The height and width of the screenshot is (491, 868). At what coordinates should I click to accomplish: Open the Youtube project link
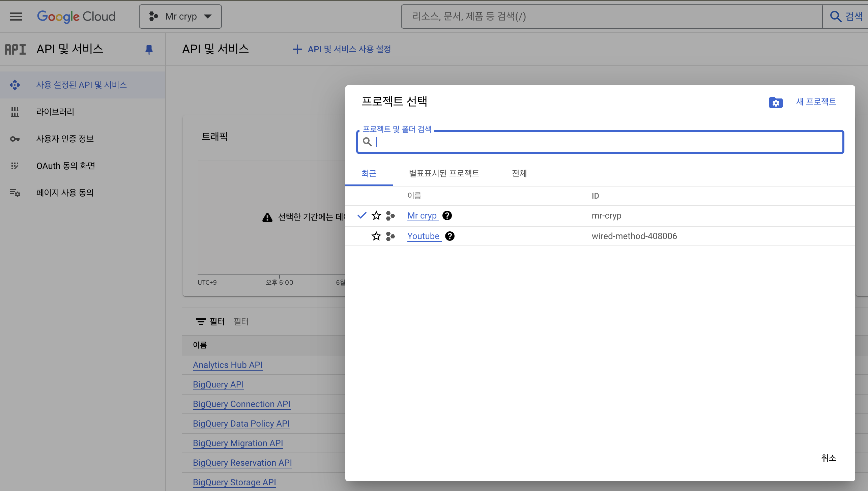pyautogui.click(x=423, y=236)
